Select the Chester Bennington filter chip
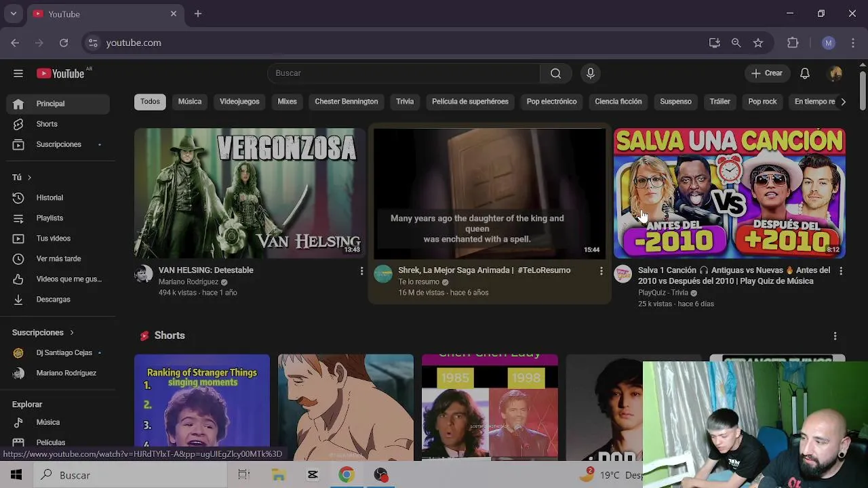This screenshot has height=488, width=868. click(x=347, y=102)
